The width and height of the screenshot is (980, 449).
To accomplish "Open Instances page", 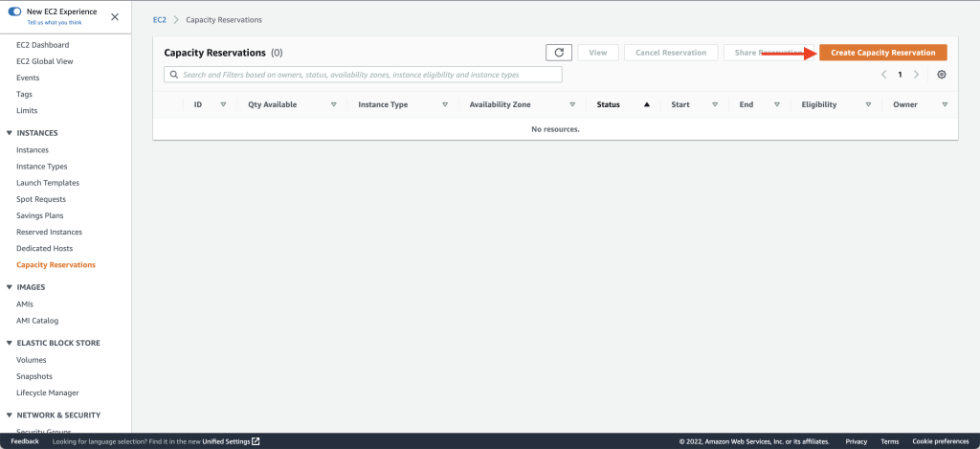I will tap(33, 150).
